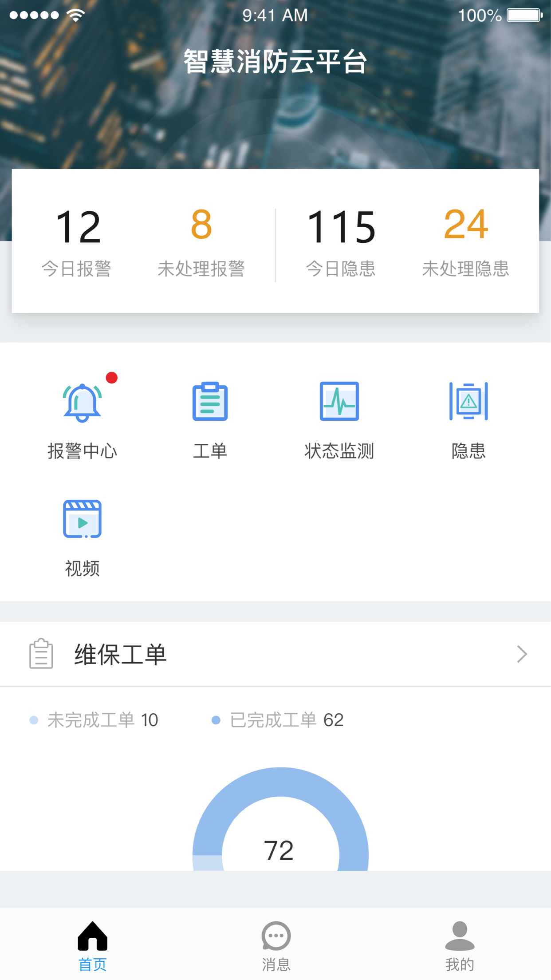Open 状态监测 heartbeat monitor icon
551x980 pixels.
(339, 401)
